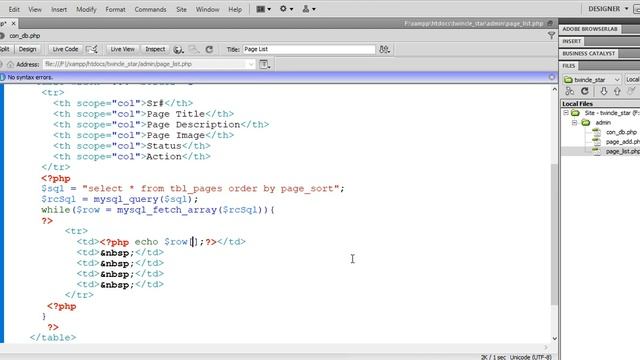Toggle Live Code mode
The width and height of the screenshot is (640, 360).
pyautogui.click(x=65, y=49)
